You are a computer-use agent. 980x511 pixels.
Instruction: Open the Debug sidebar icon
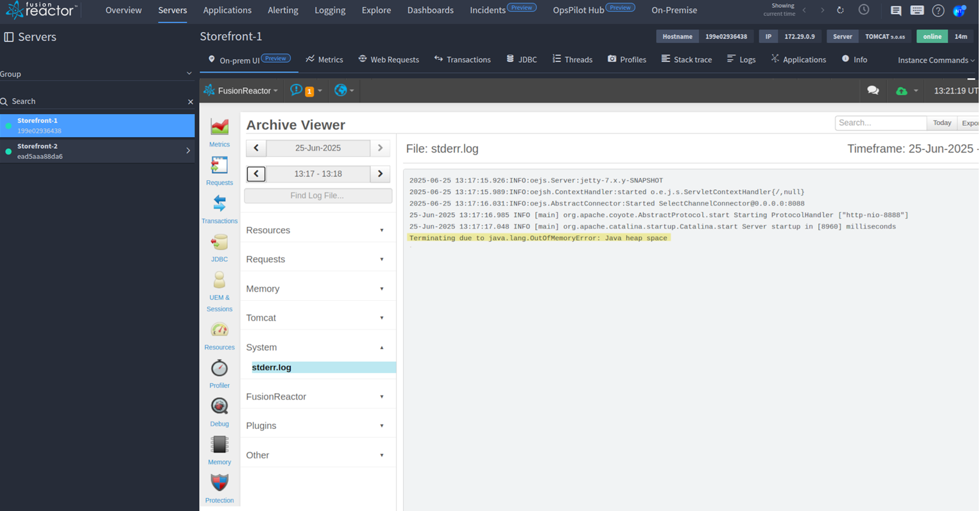coord(219,406)
